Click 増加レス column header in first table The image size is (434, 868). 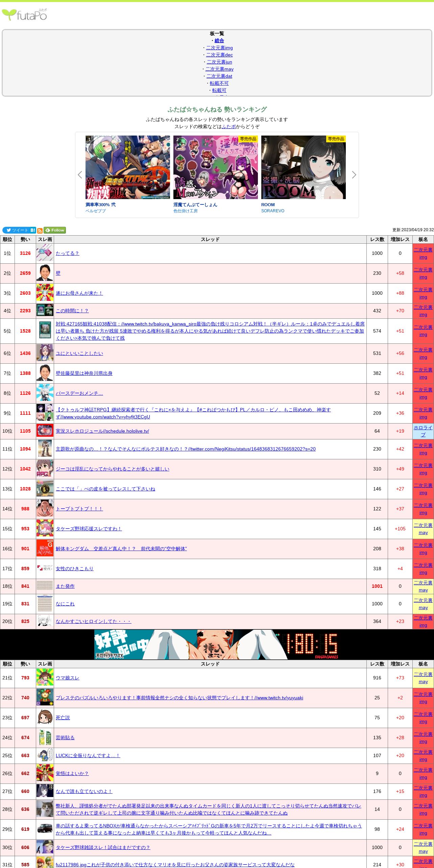click(400, 239)
